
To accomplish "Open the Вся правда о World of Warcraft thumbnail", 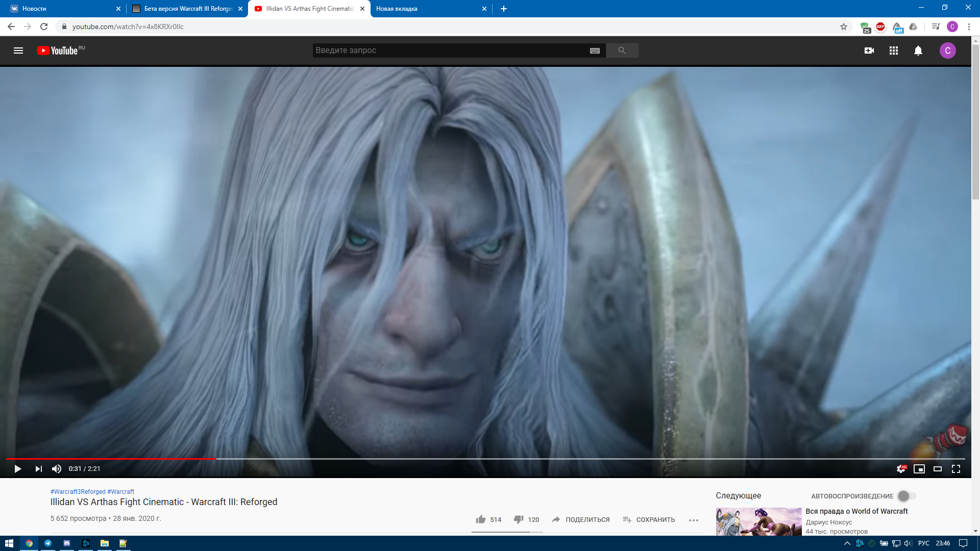I will point(758,521).
